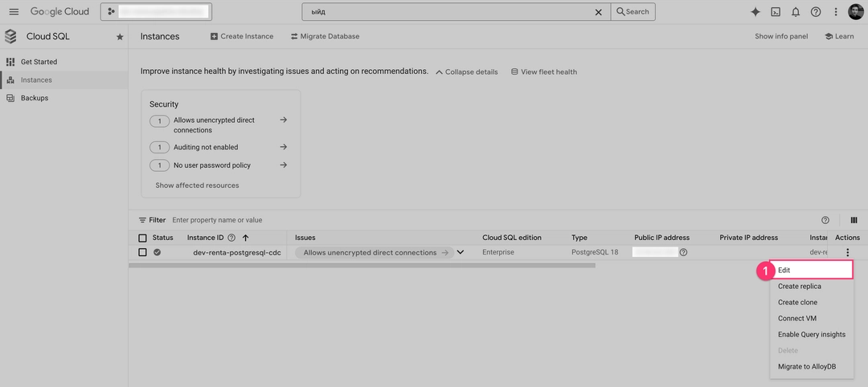868x387 pixels.
Task: Choose Migrate to AlloyDB from the menu
Action: tap(812, 367)
